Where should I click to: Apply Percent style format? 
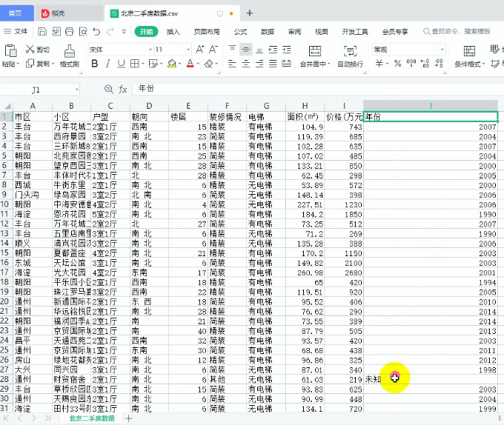click(397, 63)
